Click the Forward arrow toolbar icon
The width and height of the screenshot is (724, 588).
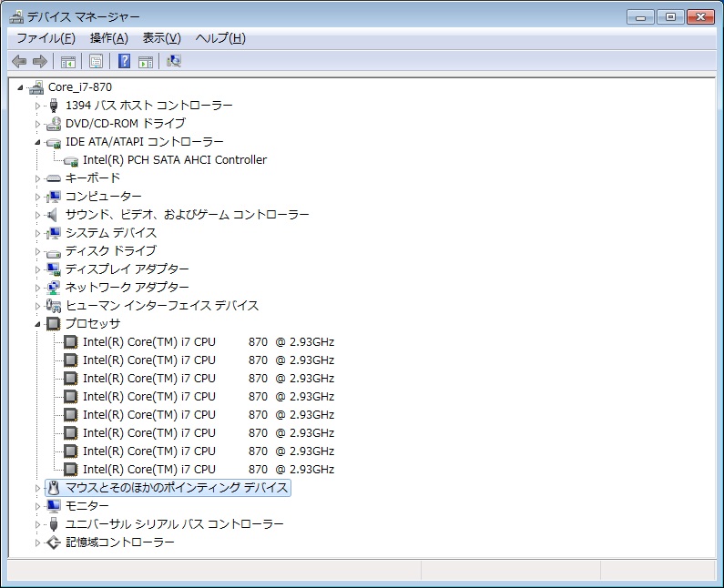tap(40, 61)
